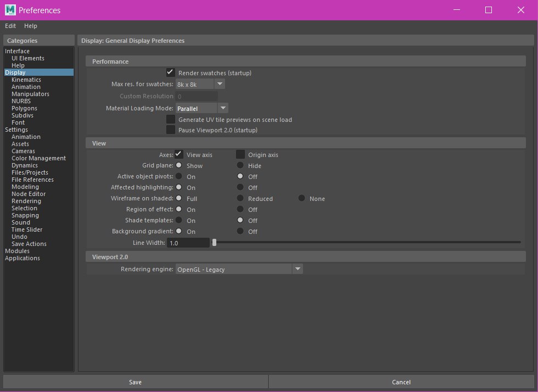Screen dimensions: 538x392
Task: Select Grid plane Show radio button
Action: click(x=179, y=165)
